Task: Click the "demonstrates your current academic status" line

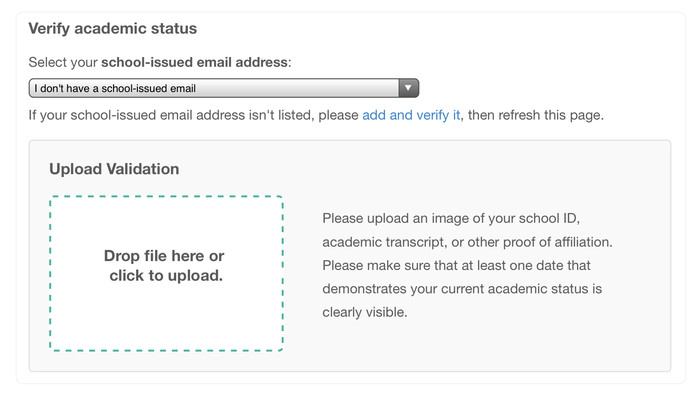Action: tap(462, 289)
